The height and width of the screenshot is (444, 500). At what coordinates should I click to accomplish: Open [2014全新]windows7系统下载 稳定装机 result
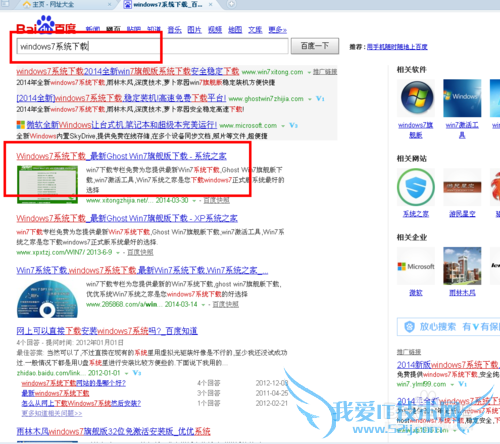121,98
